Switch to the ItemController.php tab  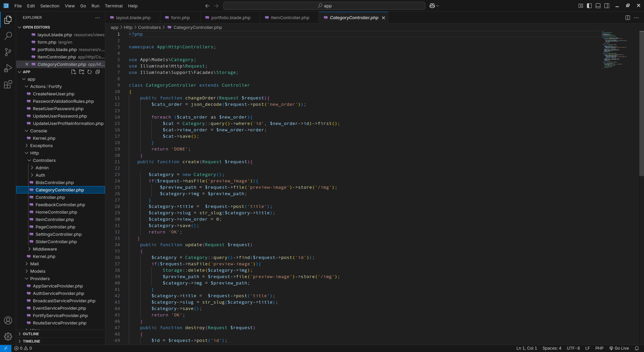[x=290, y=18]
